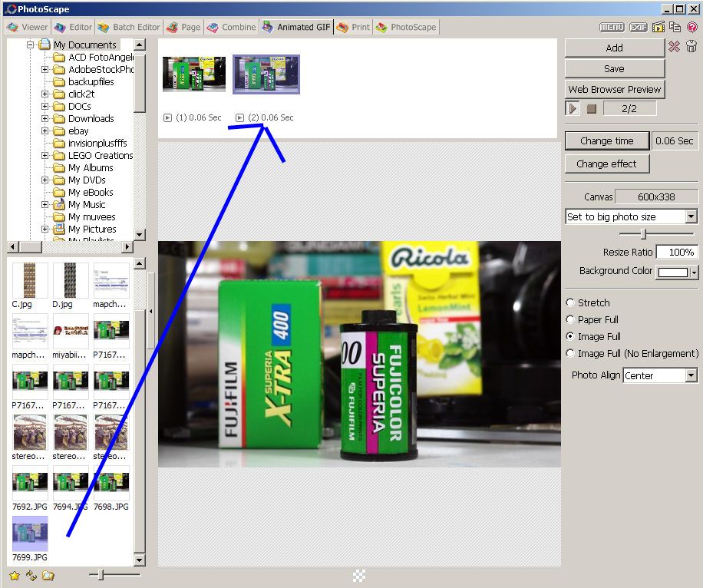Click play icon for frame (2) 0.06 Sec
Viewport: 703px width, 588px height.
(240, 118)
